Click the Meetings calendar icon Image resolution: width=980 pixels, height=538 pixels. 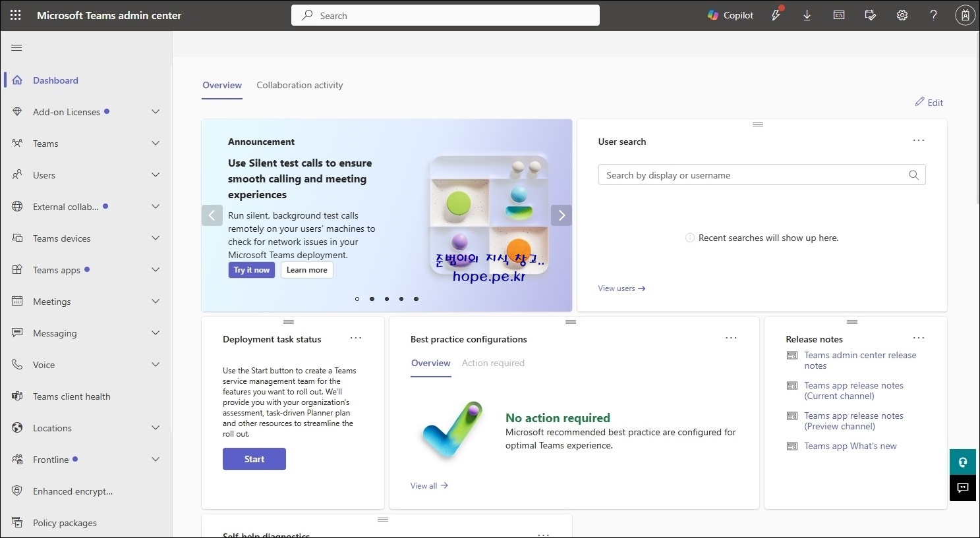pyautogui.click(x=17, y=302)
